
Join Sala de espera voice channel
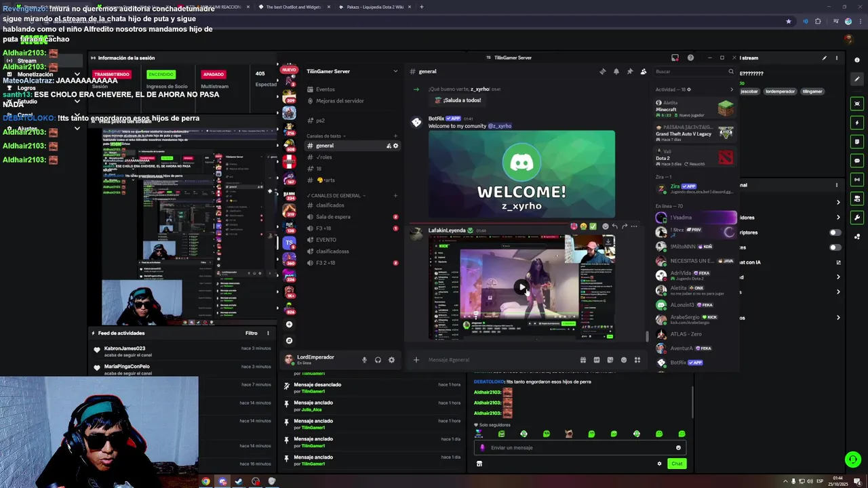pos(351,217)
